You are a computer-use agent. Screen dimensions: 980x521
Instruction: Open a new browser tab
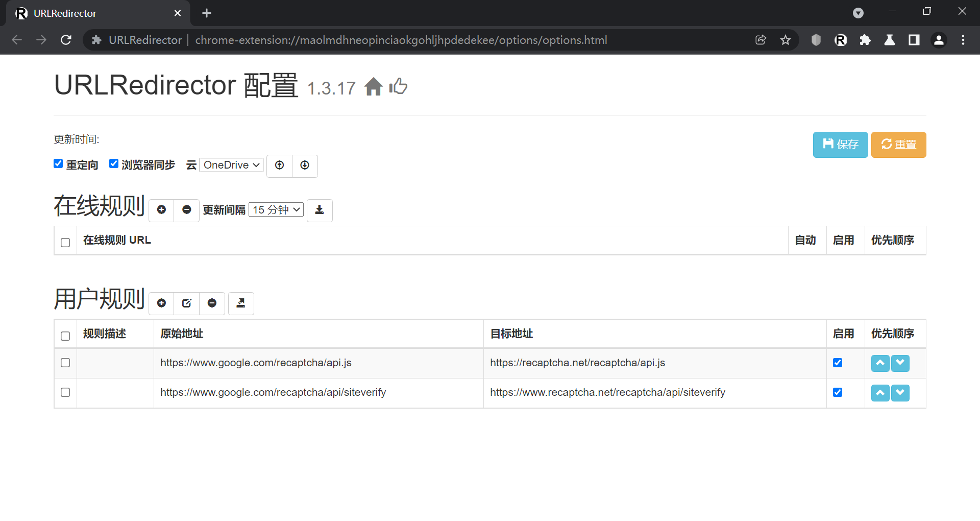click(207, 13)
